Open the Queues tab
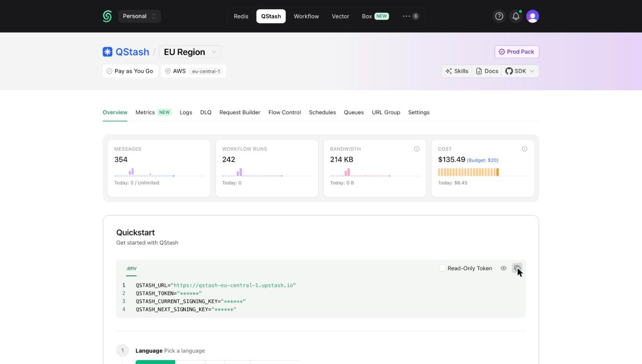 tap(354, 112)
